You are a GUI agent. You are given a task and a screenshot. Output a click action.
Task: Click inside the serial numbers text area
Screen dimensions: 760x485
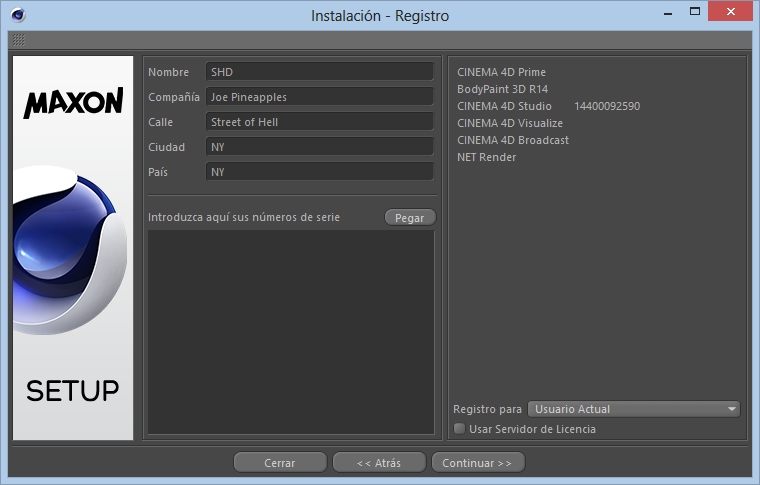pos(291,332)
